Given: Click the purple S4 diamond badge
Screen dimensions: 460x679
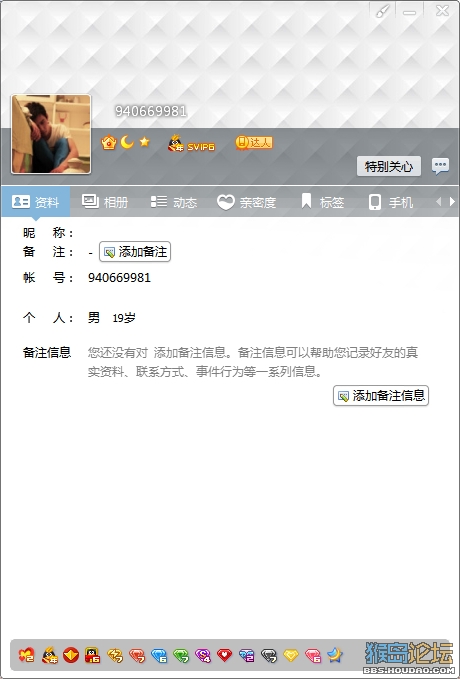Looking at the screenshot, I should (203, 656).
